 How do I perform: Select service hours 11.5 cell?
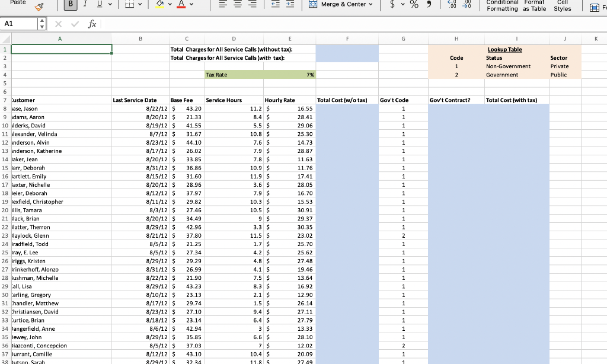click(x=234, y=235)
